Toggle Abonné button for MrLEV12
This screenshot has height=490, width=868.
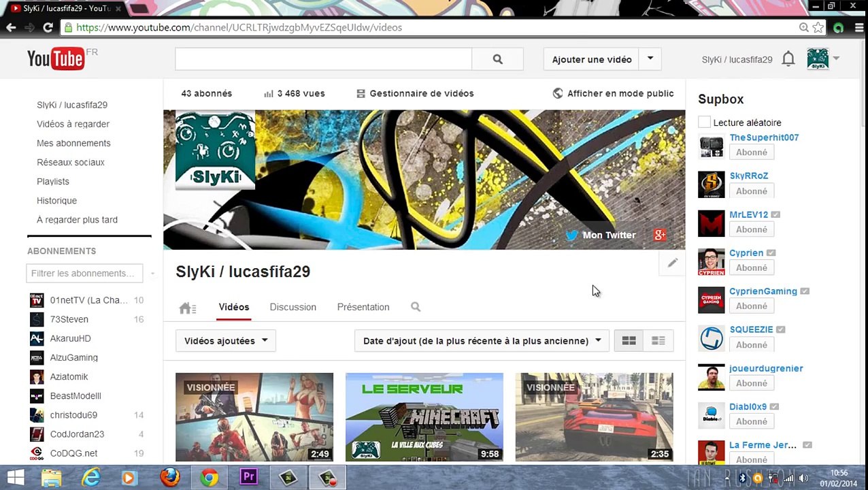point(752,229)
